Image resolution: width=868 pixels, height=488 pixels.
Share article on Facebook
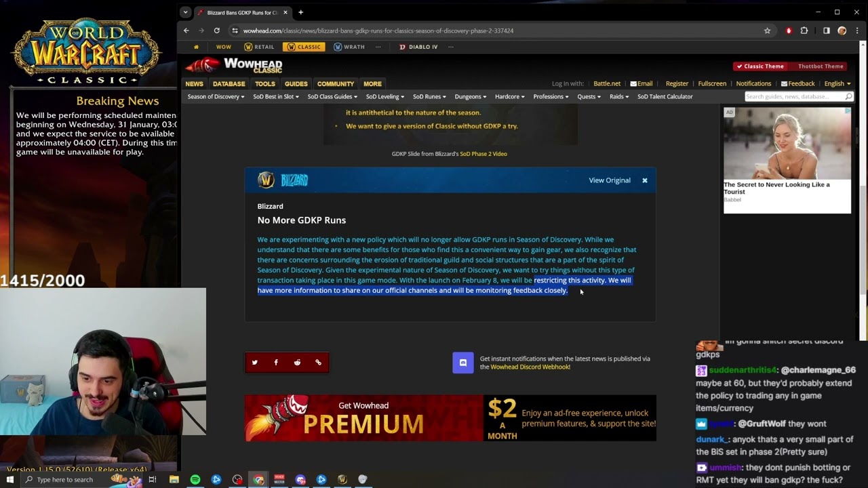click(x=276, y=363)
